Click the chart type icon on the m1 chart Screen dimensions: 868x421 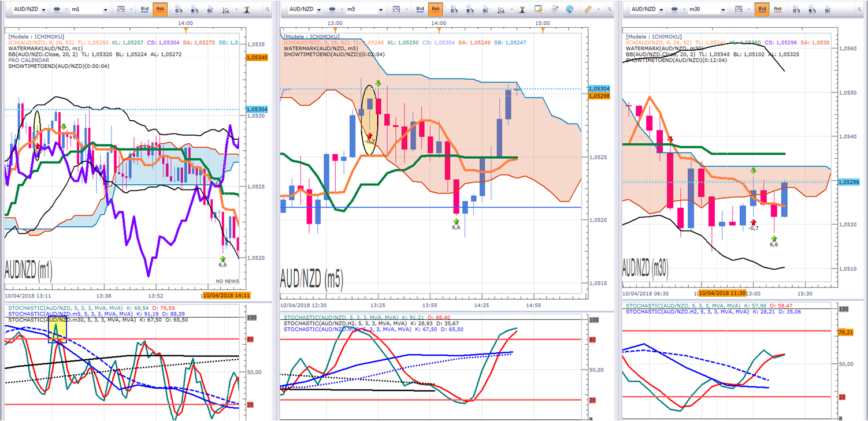(x=121, y=9)
